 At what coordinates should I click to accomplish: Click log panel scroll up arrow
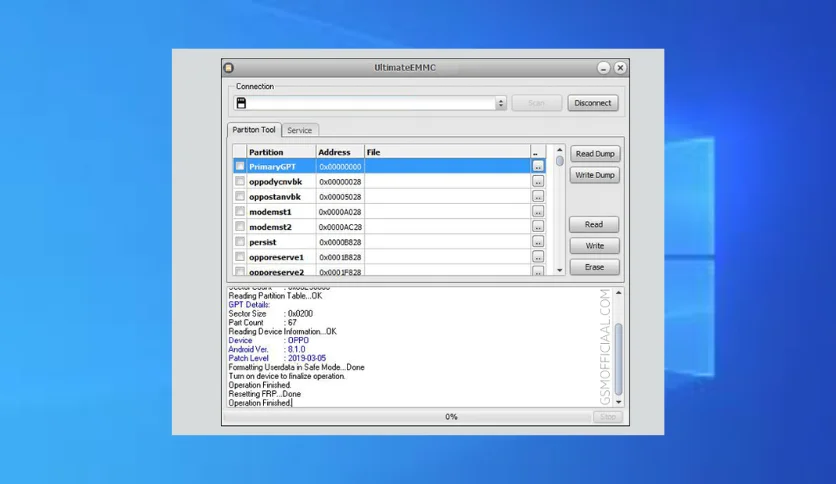[618, 293]
